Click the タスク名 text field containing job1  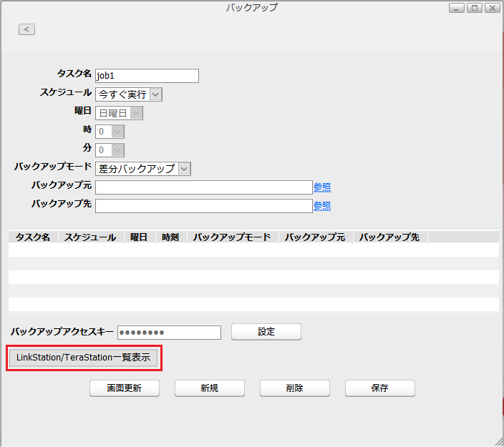[x=147, y=76]
